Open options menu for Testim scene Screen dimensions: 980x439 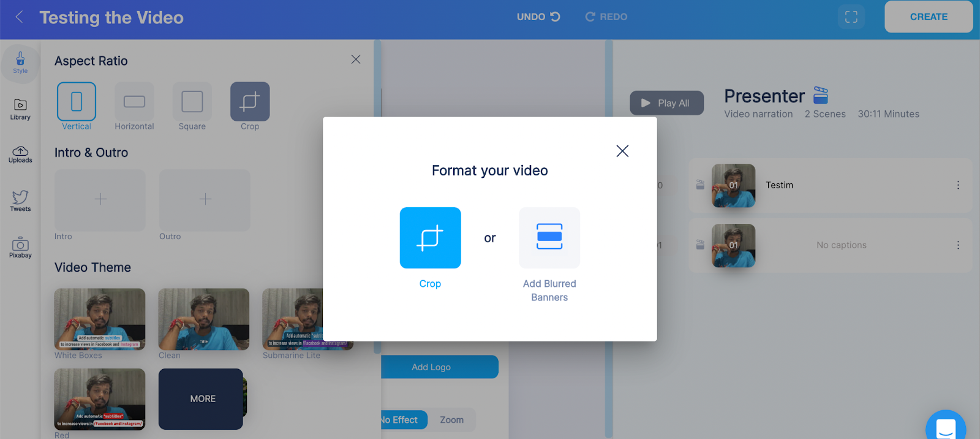958,185
